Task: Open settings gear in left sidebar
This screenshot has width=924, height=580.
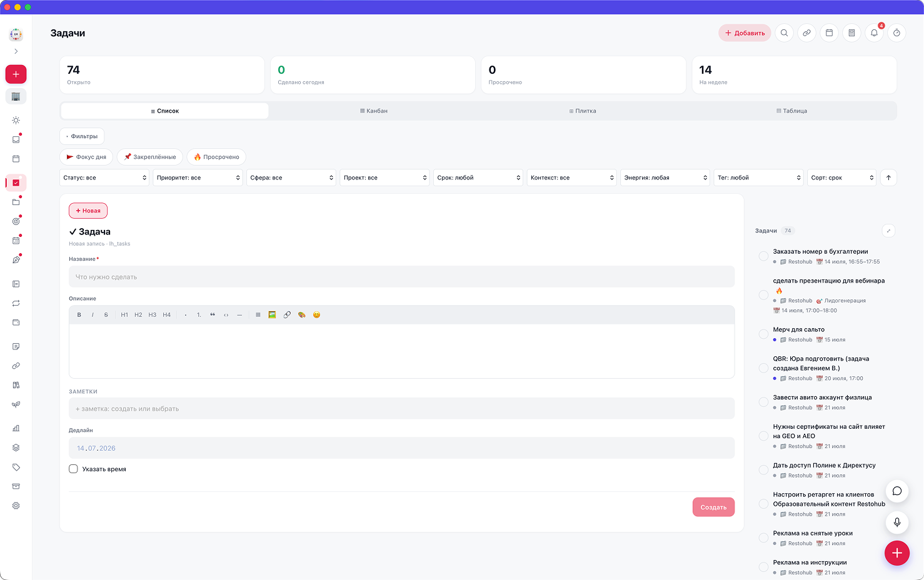Action: click(x=16, y=506)
